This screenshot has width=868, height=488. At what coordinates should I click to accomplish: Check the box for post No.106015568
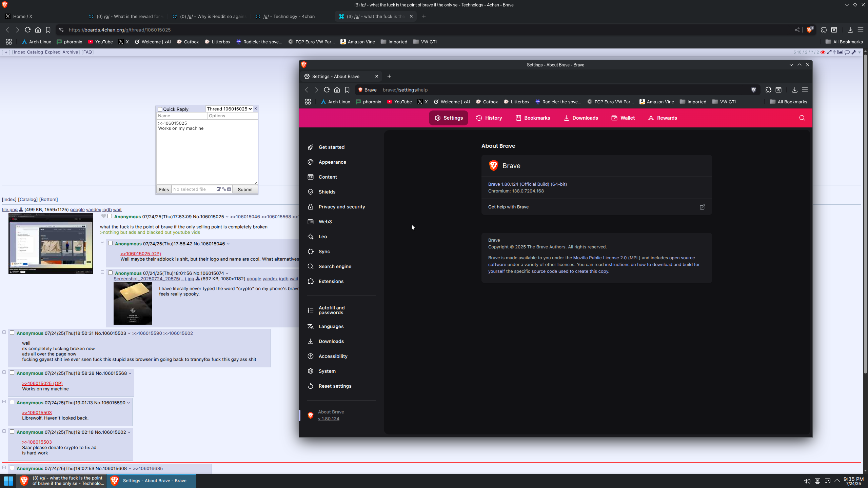coord(12,373)
